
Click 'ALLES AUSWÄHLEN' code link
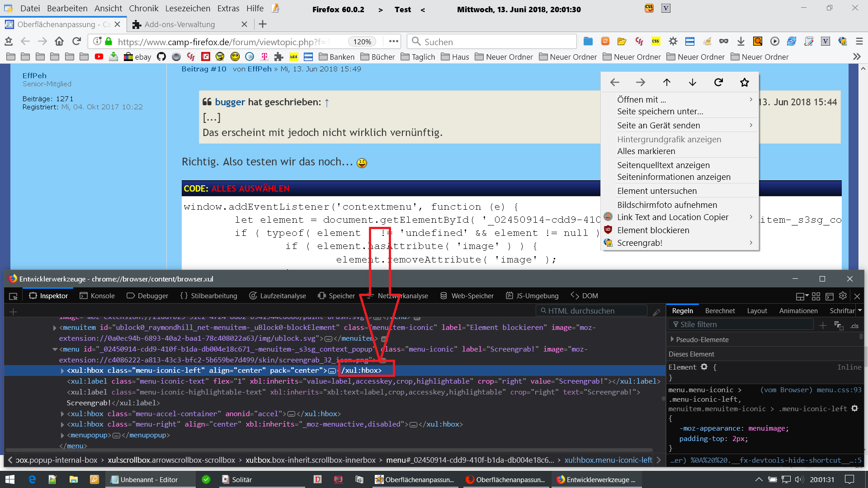click(250, 189)
